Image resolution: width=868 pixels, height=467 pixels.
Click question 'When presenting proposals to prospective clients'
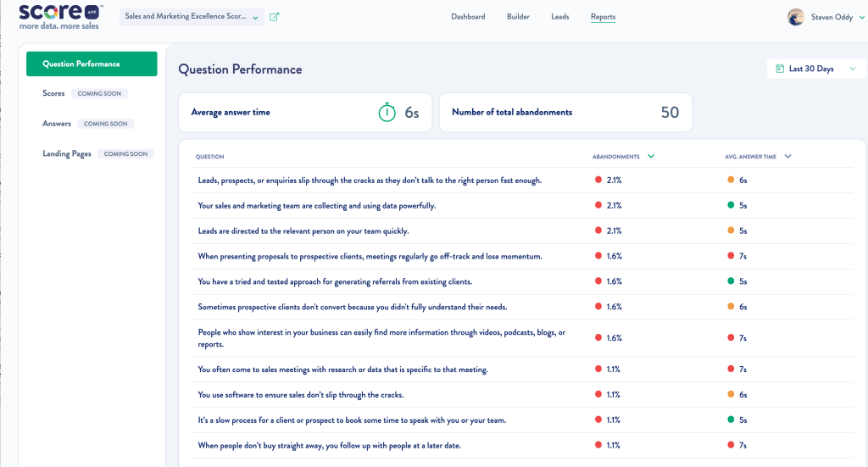pos(370,256)
